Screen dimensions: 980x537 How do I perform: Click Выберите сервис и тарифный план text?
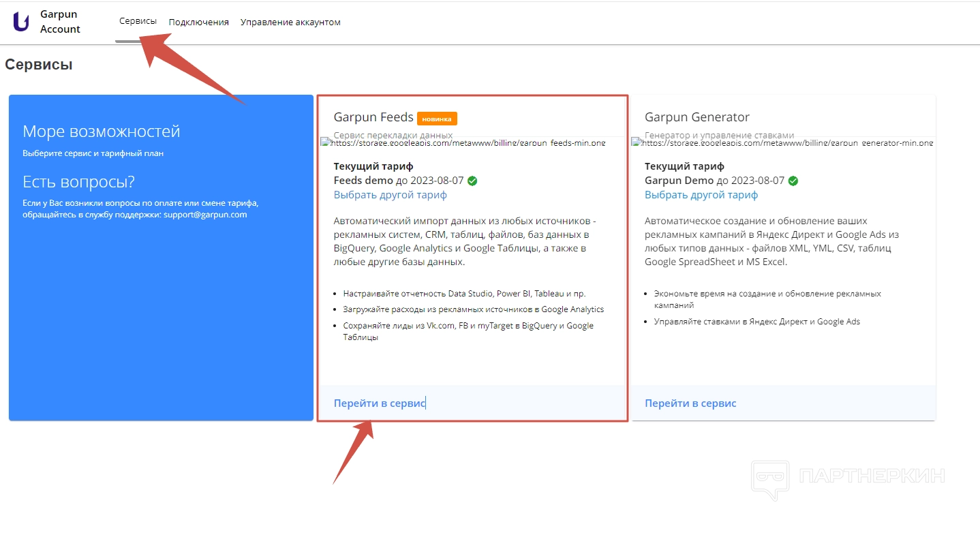93,154
